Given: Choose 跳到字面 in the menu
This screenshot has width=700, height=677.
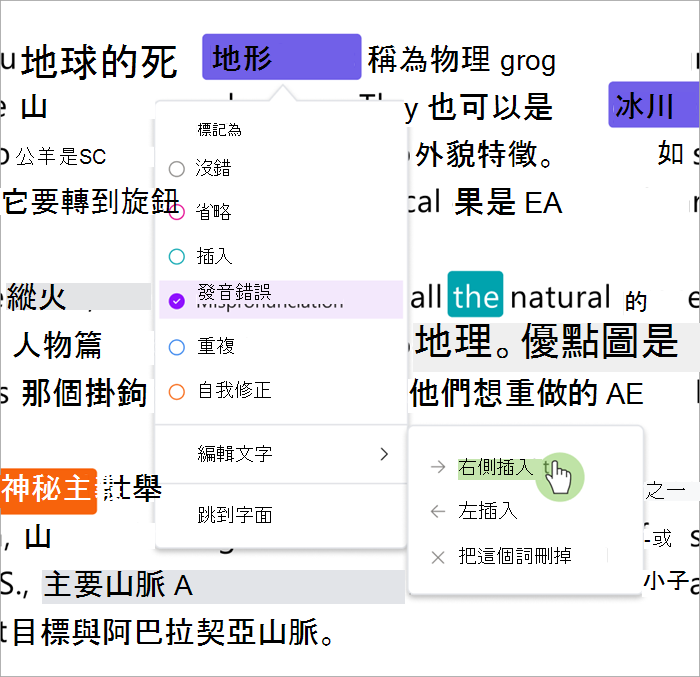Looking at the screenshot, I should (281, 515).
